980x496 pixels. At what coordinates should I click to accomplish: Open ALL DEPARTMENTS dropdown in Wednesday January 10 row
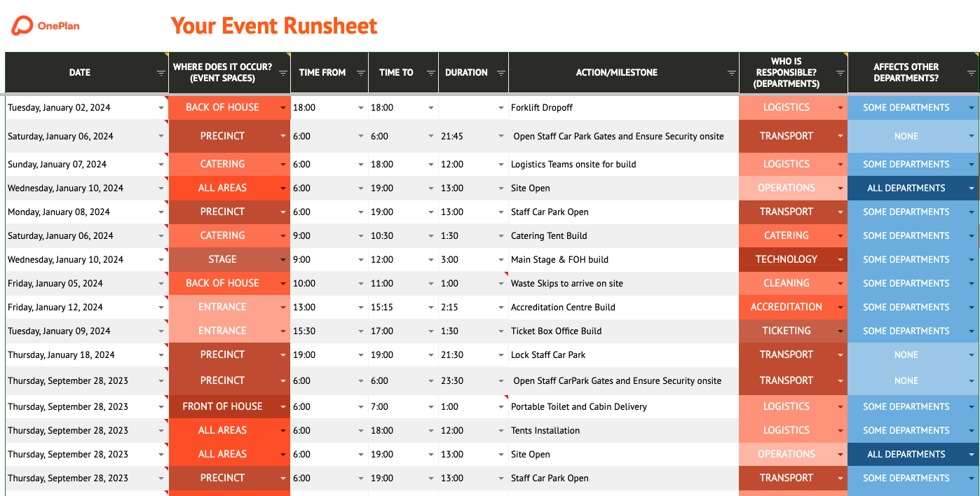[972, 188]
